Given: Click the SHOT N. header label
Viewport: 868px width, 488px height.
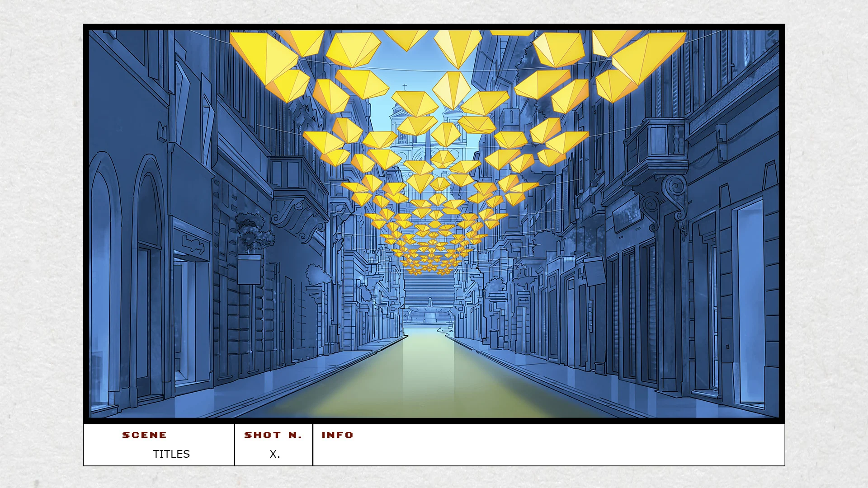Looking at the screenshot, I should click(273, 435).
